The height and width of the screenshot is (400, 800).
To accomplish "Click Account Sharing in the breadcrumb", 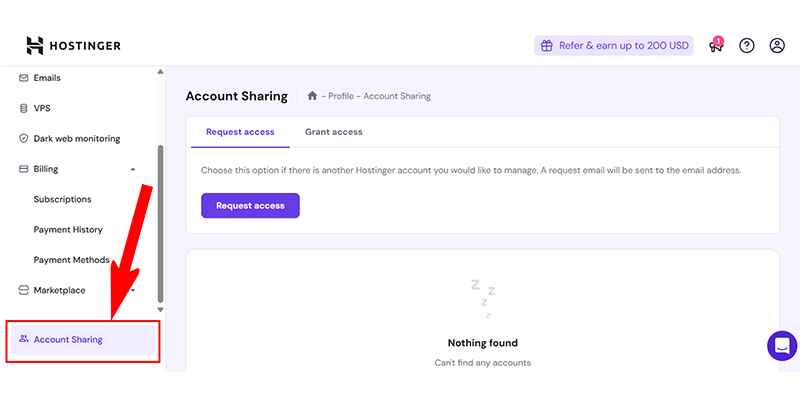I will (x=397, y=96).
